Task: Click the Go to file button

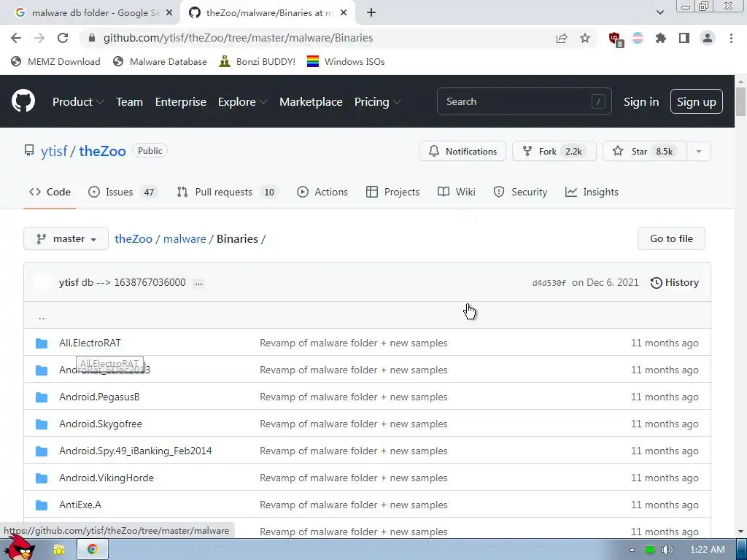Action: pos(671,238)
